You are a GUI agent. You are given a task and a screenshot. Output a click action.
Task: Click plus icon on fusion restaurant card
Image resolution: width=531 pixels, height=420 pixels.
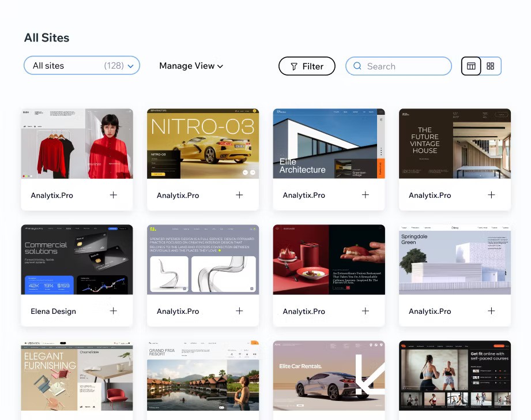coord(366,311)
